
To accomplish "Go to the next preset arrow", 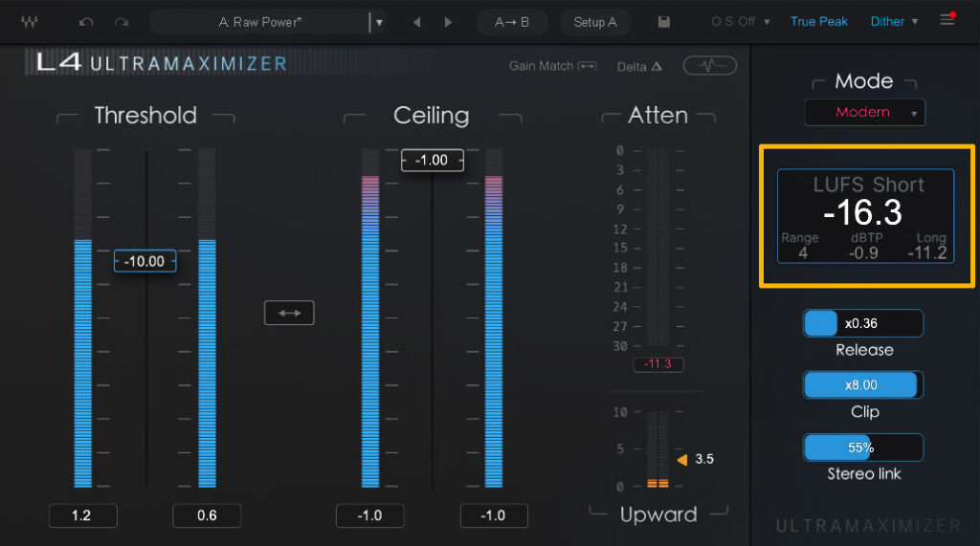I will (x=448, y=22).
